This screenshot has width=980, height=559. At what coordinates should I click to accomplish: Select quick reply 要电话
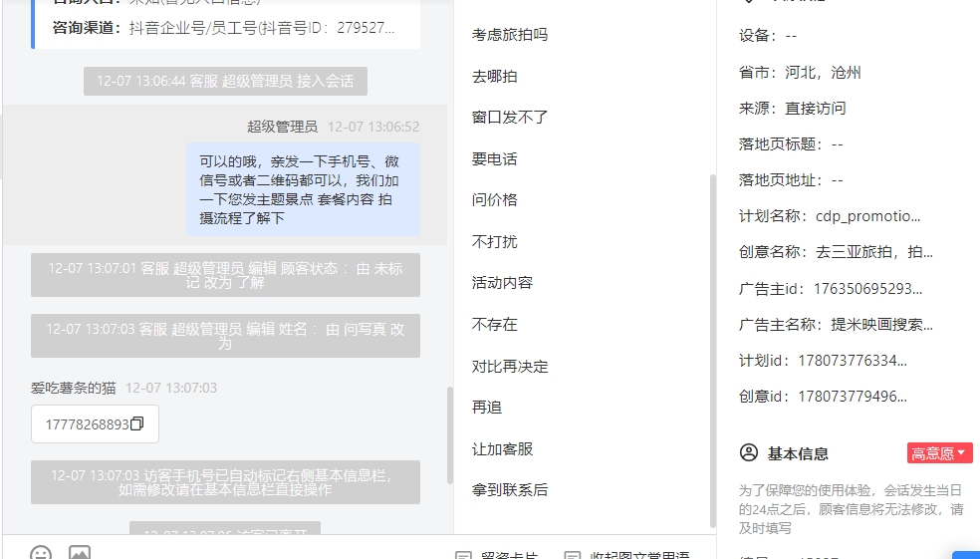click(x=494, y=158)
